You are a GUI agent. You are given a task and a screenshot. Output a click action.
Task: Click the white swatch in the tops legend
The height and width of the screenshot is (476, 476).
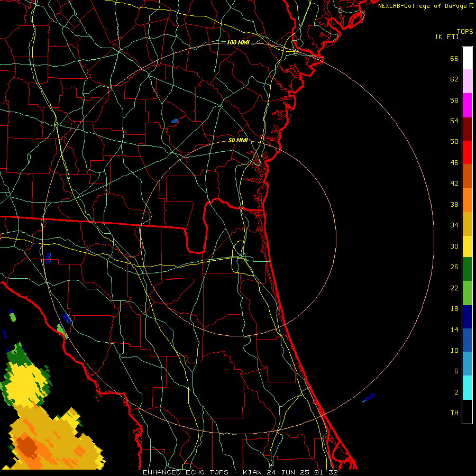point(467,58)
